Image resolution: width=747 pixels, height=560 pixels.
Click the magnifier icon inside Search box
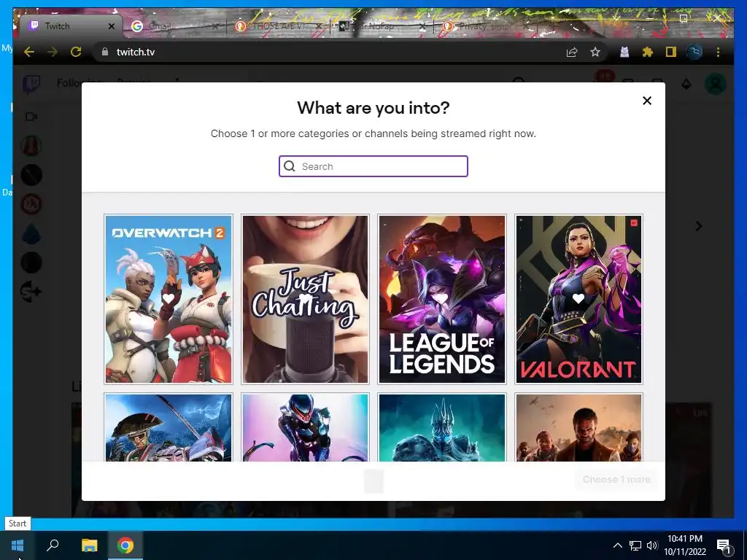click(x=290, y=166)
